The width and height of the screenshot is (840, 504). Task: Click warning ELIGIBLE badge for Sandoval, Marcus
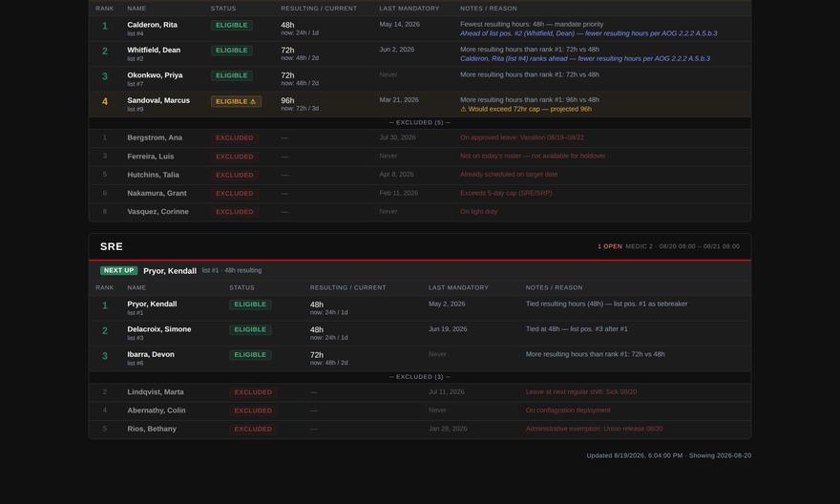point(236,101)
